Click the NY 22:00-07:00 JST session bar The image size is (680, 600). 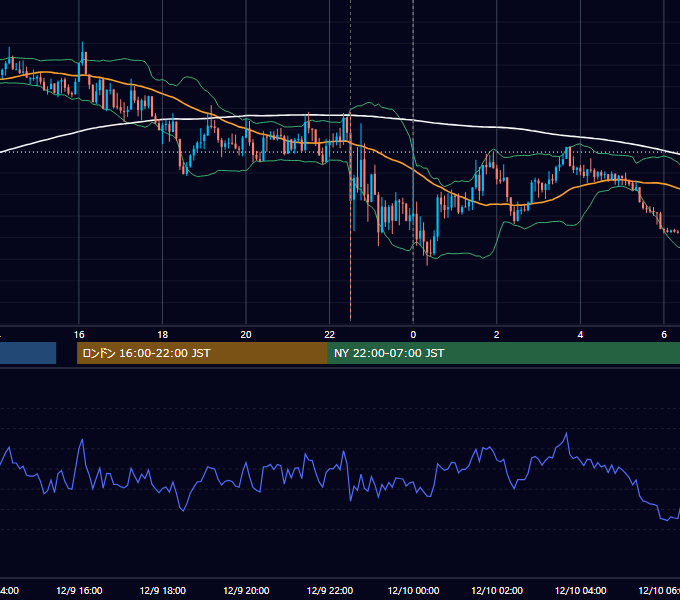[x=503, y=353]
